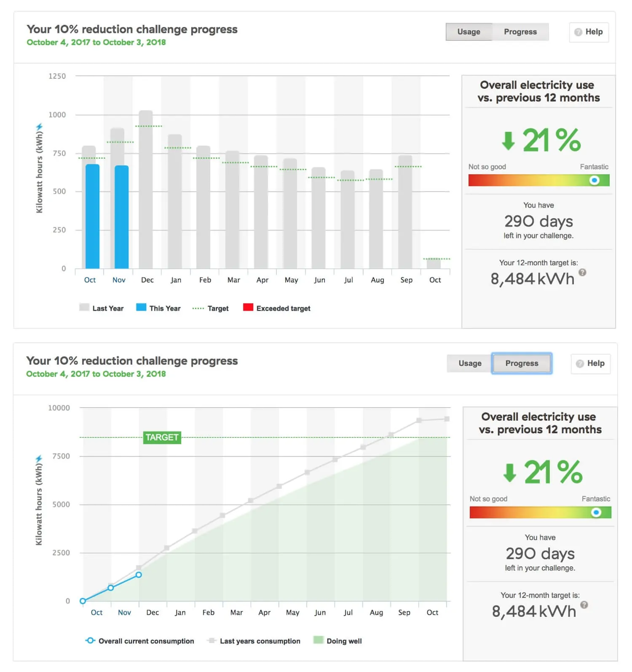632x672 pixels.
Task: Click lightning bolt icon on bottom chart axis
Action: [39, 459]
